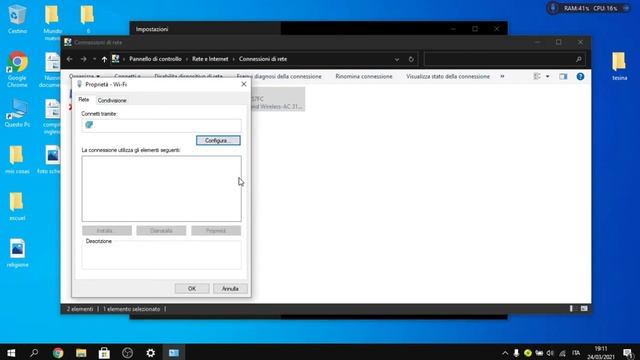Launch Chrome from the taskbar
This screenshot has height=360, width=640.
pyautogui.click(x=58, y=353)
